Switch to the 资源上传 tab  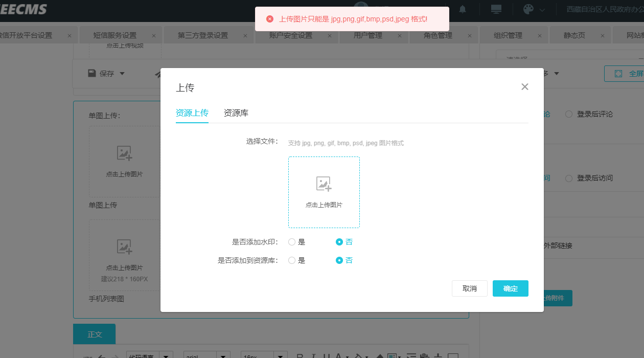pos(192,113)
